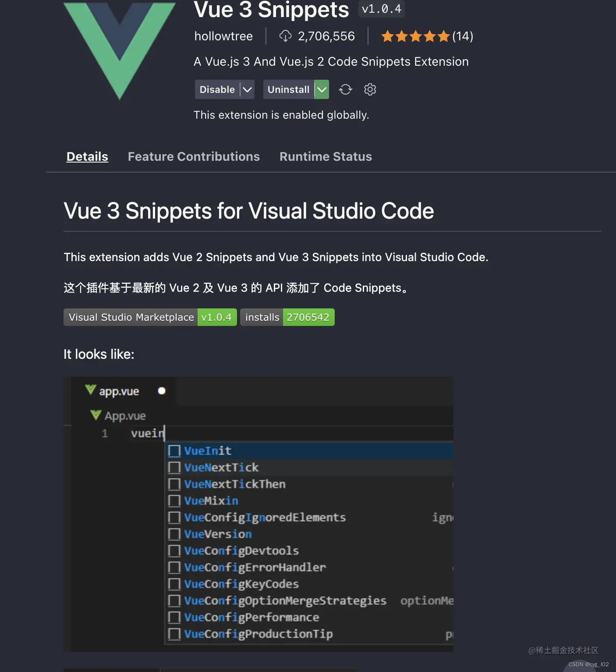Click the app.vue editor tab in preview
Screen dimensions: 616x672
124,391
